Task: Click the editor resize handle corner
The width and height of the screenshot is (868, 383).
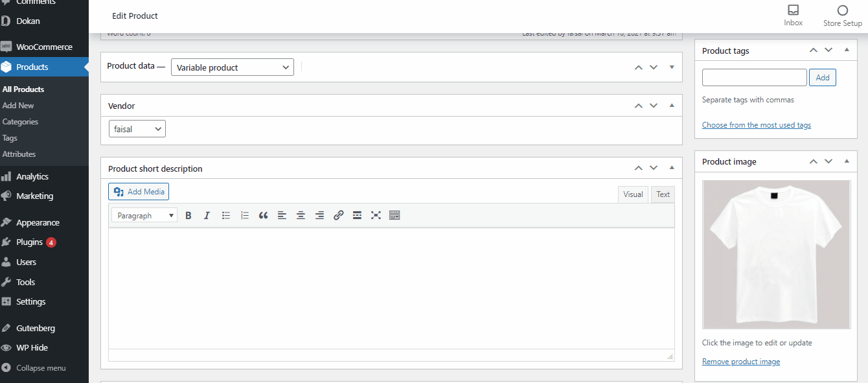Action: click(670, 356)
